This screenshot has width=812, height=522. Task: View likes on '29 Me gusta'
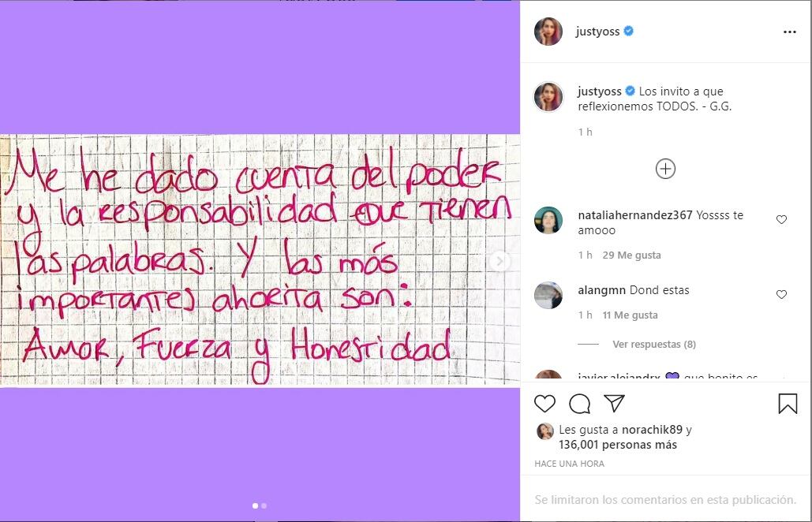click(631, 255)
